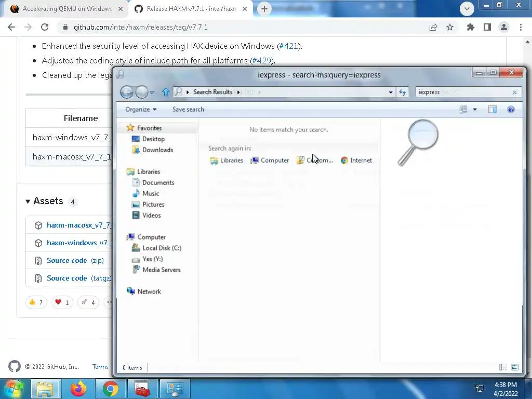Go forward in Explorer search window
532x399 pixels.
pyautogui.click(x=141, y=92)
